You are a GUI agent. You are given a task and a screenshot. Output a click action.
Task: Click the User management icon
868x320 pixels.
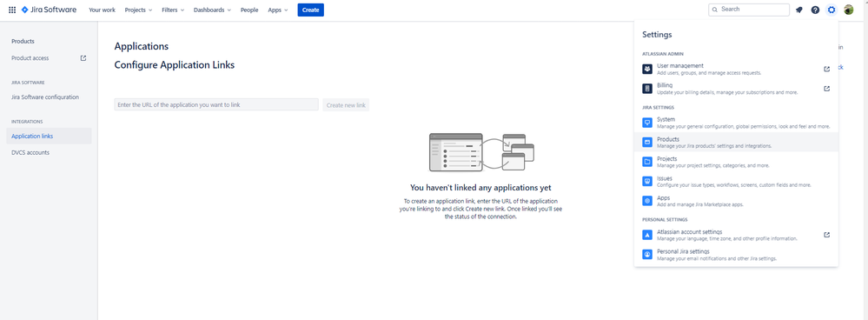click(647, 70)
